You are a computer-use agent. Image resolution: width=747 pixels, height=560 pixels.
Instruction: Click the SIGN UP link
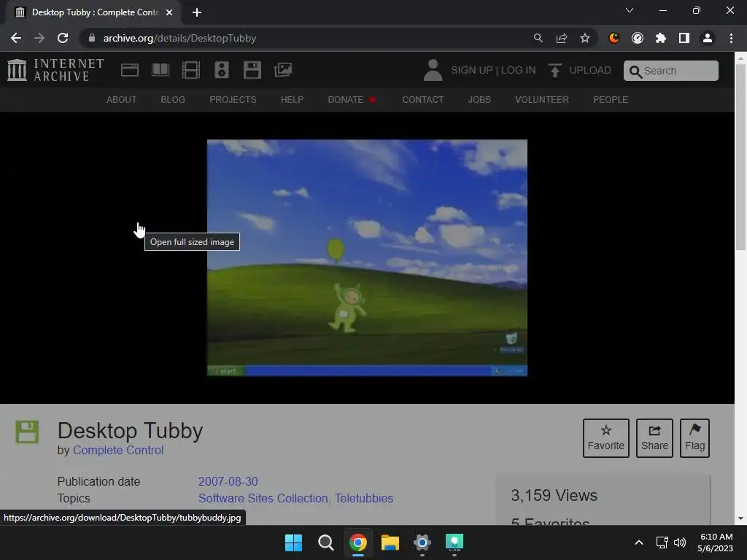click(472, 70)
